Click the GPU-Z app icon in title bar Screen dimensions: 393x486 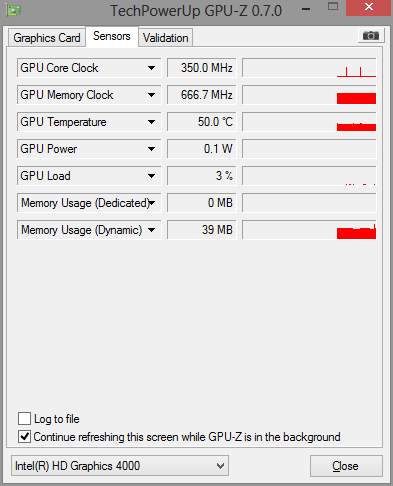(14, 10)
